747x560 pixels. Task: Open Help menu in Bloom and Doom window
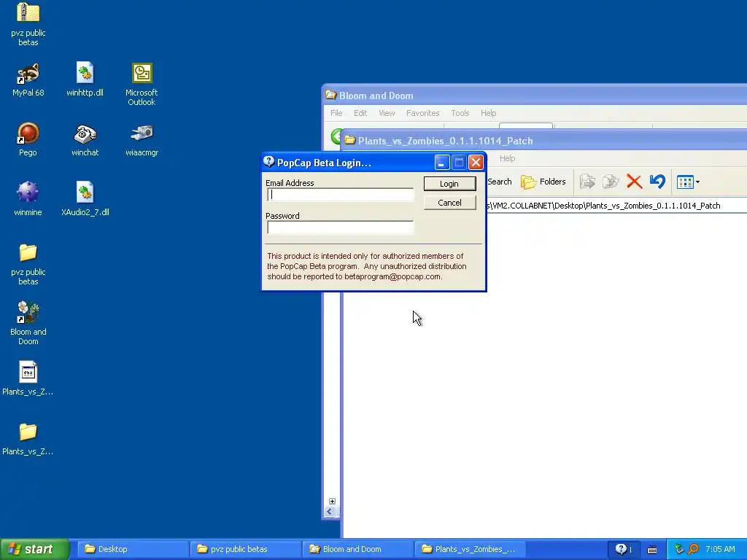(488, 113)
